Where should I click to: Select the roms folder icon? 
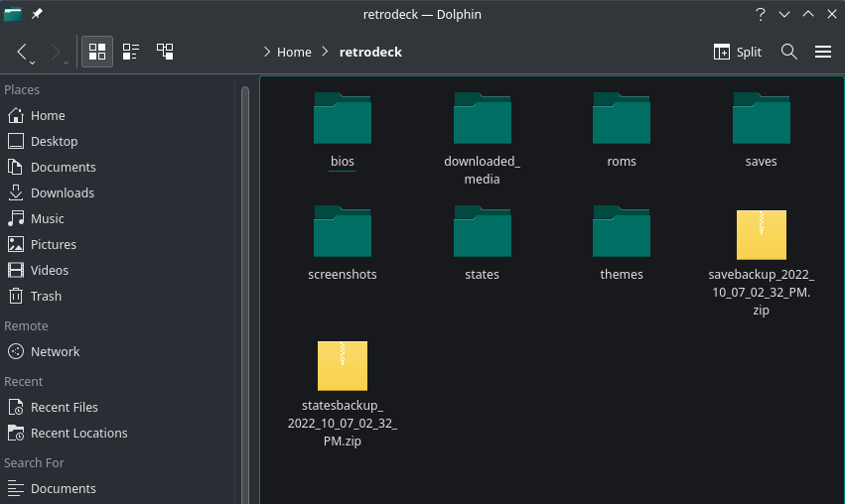(x=622, y=119)
